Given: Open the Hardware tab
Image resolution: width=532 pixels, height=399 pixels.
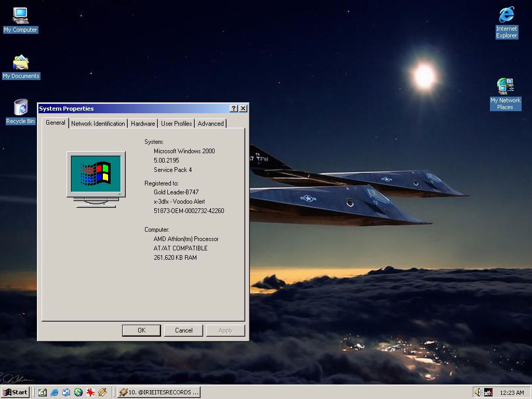Looking at the screenshot, I should (143, 124).
